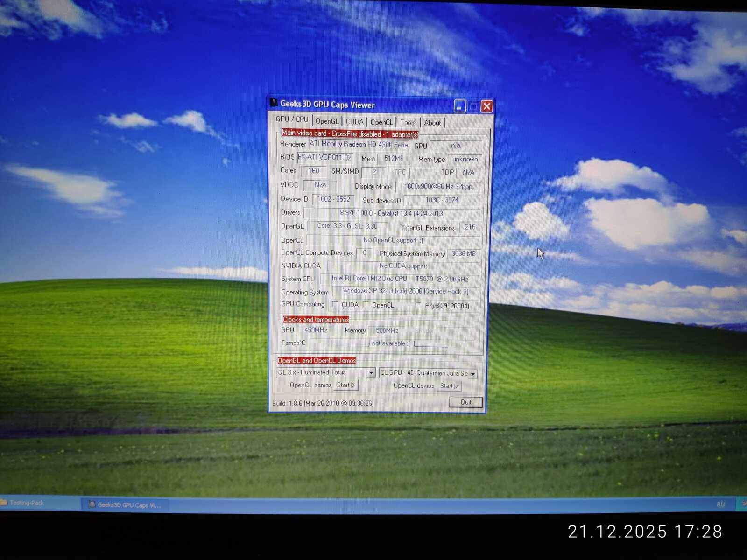Open the About tab
Screen dimensions: 747x560
click(433, 123)
